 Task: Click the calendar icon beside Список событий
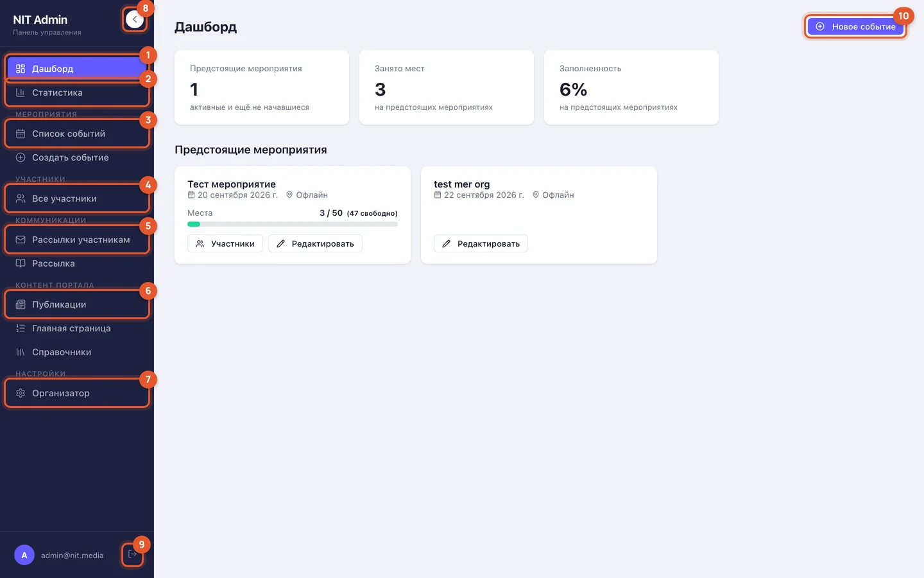pyautogui.click(x=21, y=134)
